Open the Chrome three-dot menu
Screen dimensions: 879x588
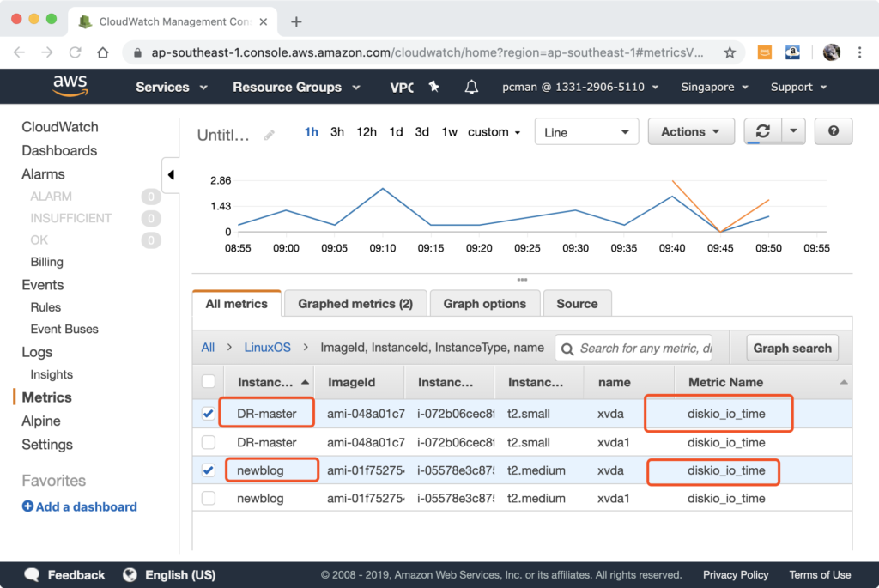click(859, 52)
